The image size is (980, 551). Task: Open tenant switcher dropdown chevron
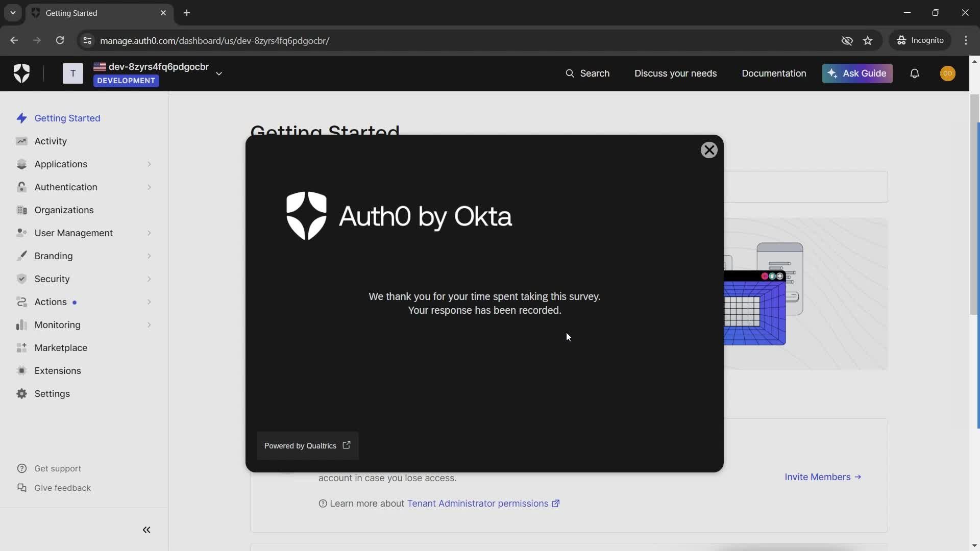pyautogui.click(x=219, y=73)
